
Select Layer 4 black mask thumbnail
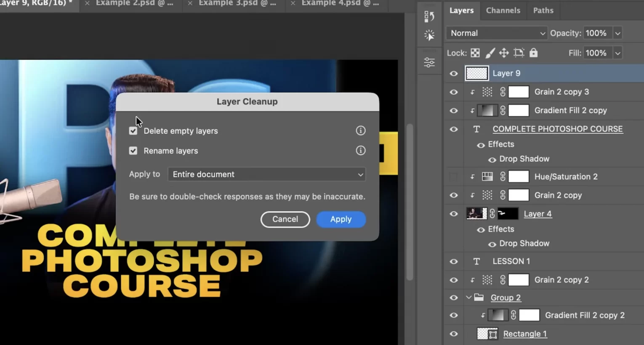click(508, 214)
